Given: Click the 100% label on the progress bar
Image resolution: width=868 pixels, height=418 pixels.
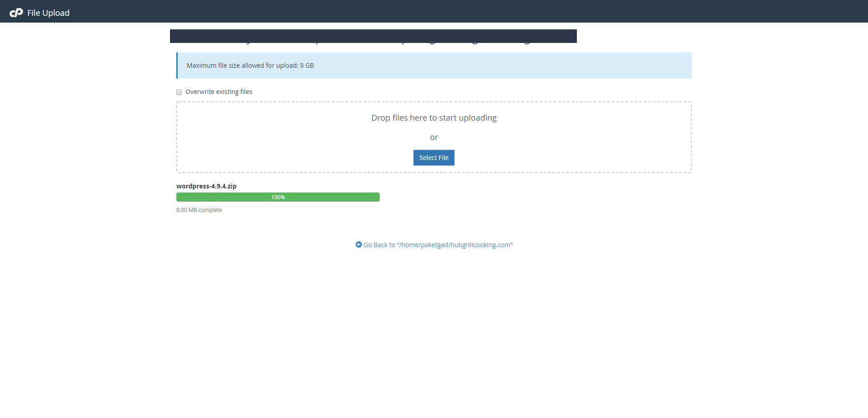Looking at the screenshot, I should coord(278,197).
